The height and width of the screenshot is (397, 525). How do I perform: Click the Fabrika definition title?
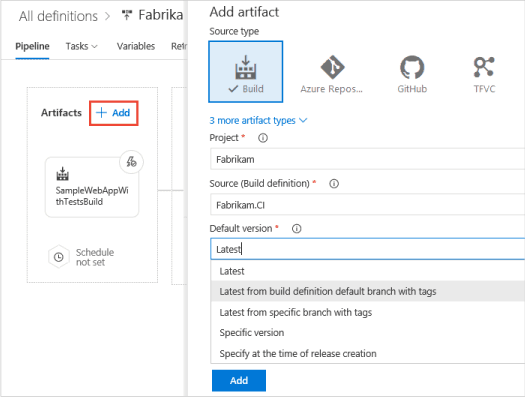pyautogui.click(x=161, y=15)
